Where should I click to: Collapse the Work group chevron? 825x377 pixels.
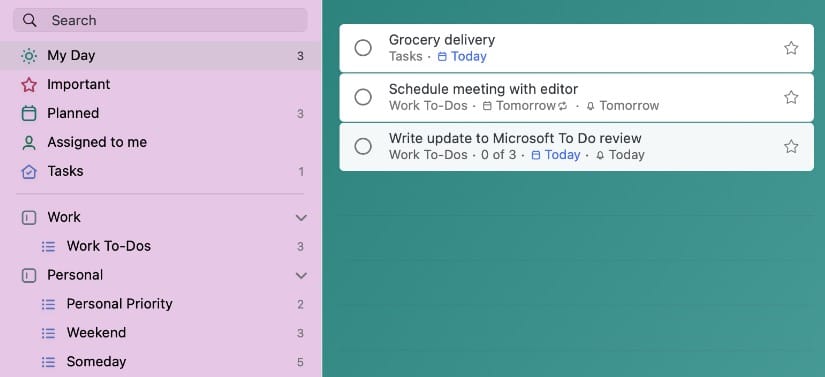coord(301,218)
